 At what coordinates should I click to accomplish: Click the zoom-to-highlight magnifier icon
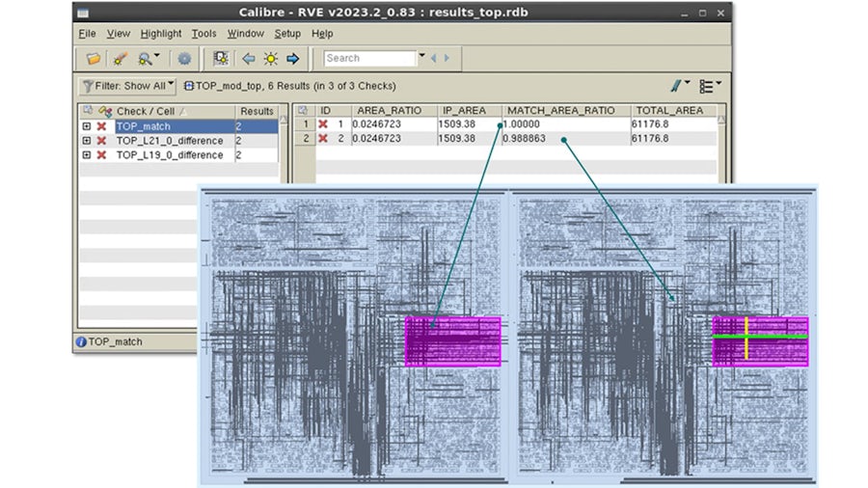pyautogui.click(x=145, y=58)
